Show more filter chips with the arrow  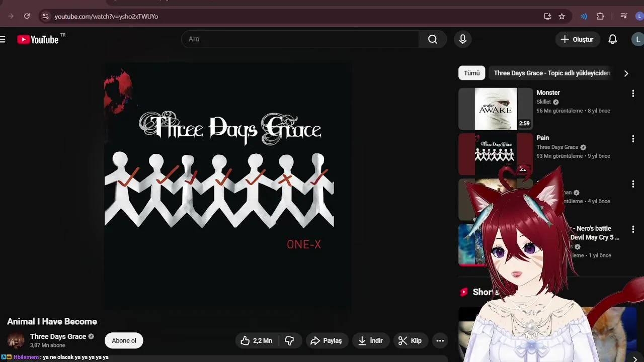pyautogui.click(x=626, y=73)
